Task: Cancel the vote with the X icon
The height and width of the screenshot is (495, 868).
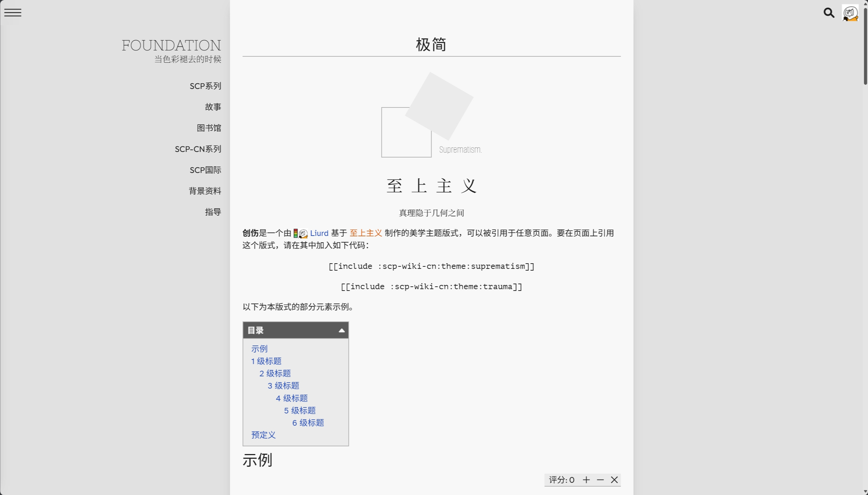Action: click(614, 480)
